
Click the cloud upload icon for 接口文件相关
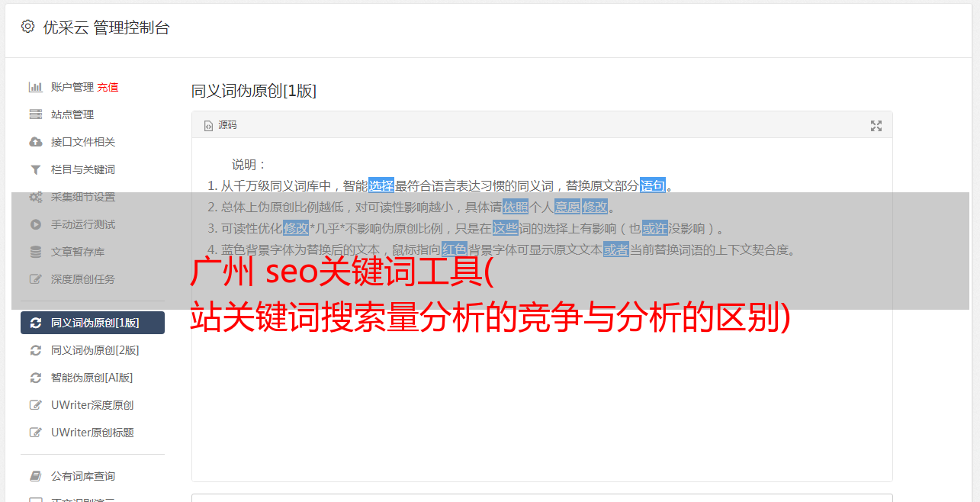coord(35,142)
